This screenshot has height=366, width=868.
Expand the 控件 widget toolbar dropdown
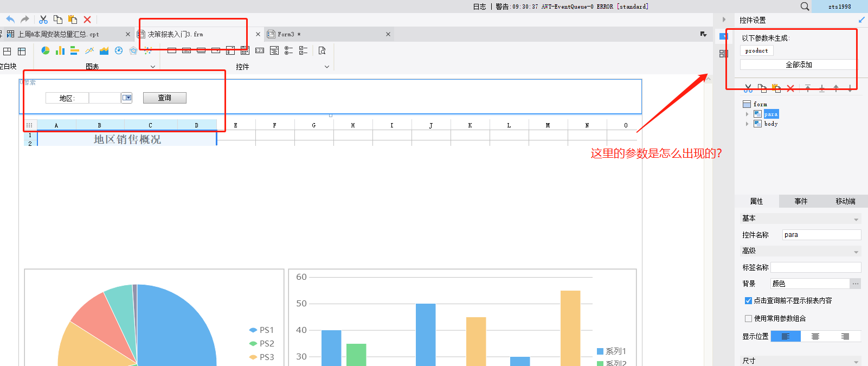pos(327,67)
